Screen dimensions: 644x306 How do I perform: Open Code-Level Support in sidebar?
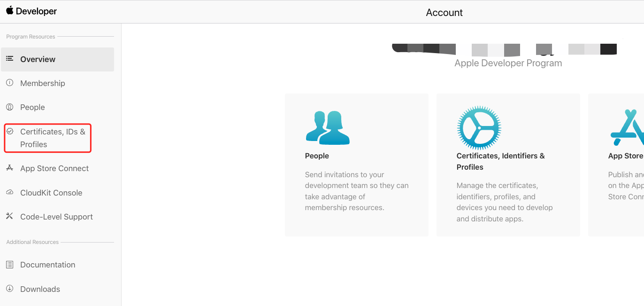57,217
